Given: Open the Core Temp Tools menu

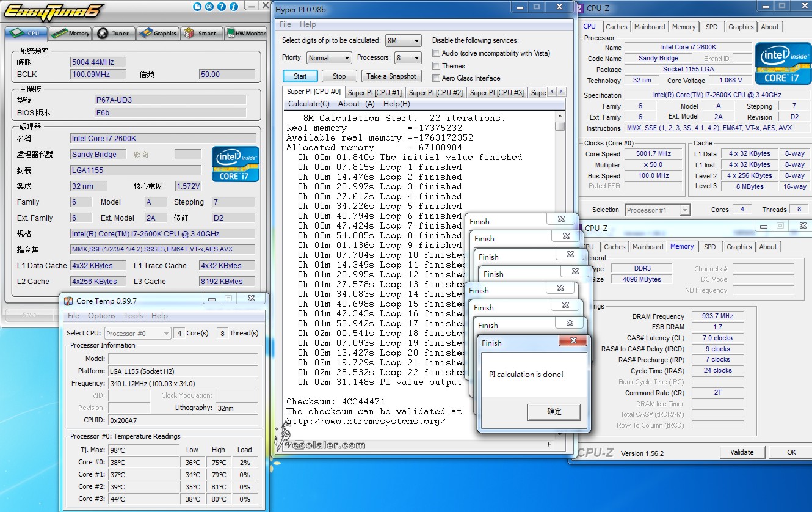Looking at the screenshot, I should pos(133,316).
